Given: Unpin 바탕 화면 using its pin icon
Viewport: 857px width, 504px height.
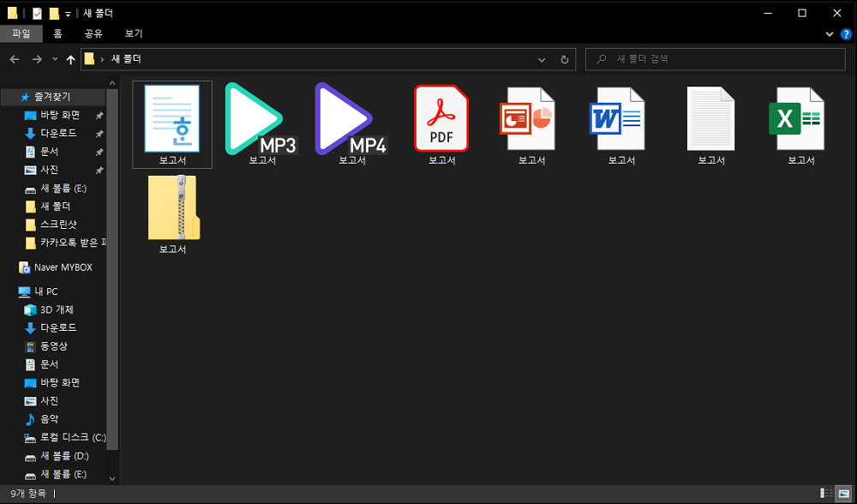Looking at the screenshot, I should (x=99, y=116).
